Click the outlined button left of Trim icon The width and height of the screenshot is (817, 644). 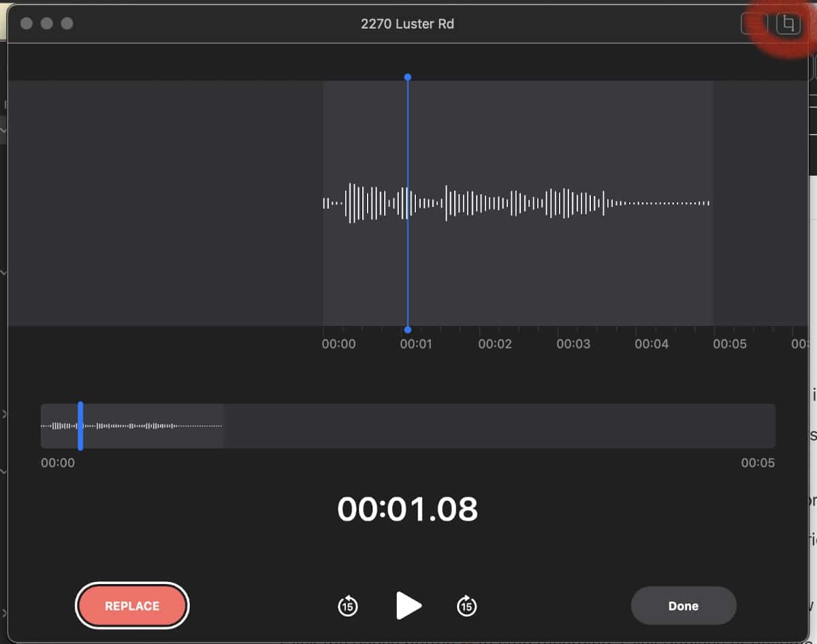pyautogui.click(x=754, y=24)
